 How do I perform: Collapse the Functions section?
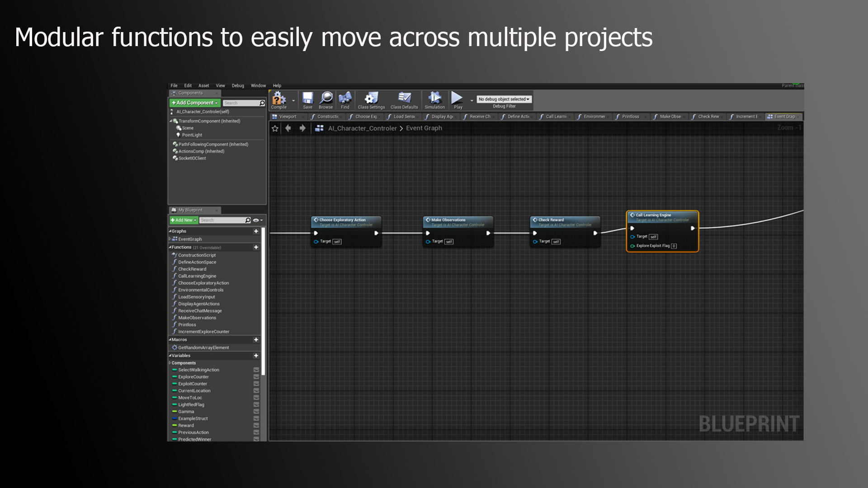click(x=170, y=247)
